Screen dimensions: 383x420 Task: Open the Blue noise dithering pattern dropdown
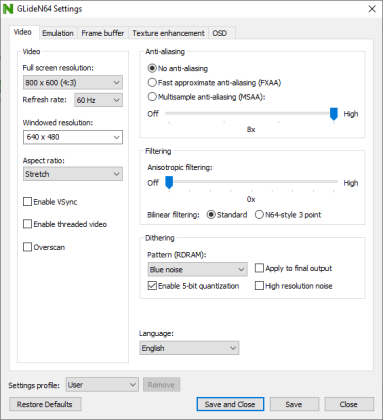tap(197, 269)
